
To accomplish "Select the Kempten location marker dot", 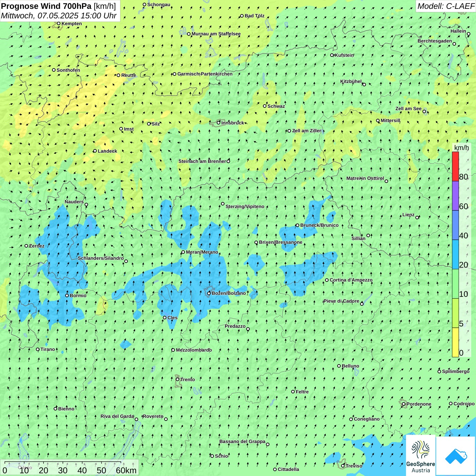I will pyautogui.click(x=58, y=23).
